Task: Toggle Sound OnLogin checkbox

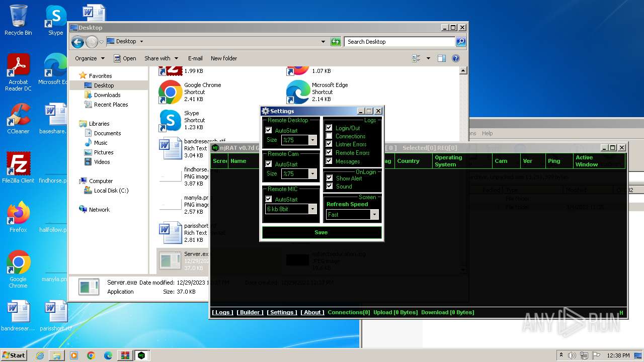Action: tap(330, 186)
